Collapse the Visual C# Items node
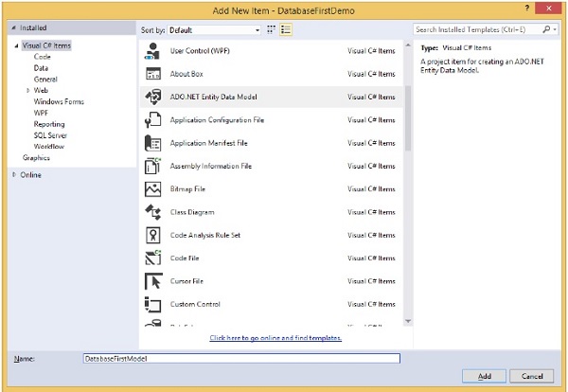 [x=16, y=45]
